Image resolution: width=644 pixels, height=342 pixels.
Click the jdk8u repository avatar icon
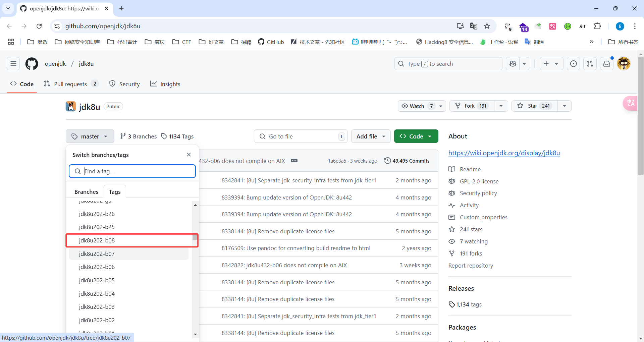tap(71, 106)
